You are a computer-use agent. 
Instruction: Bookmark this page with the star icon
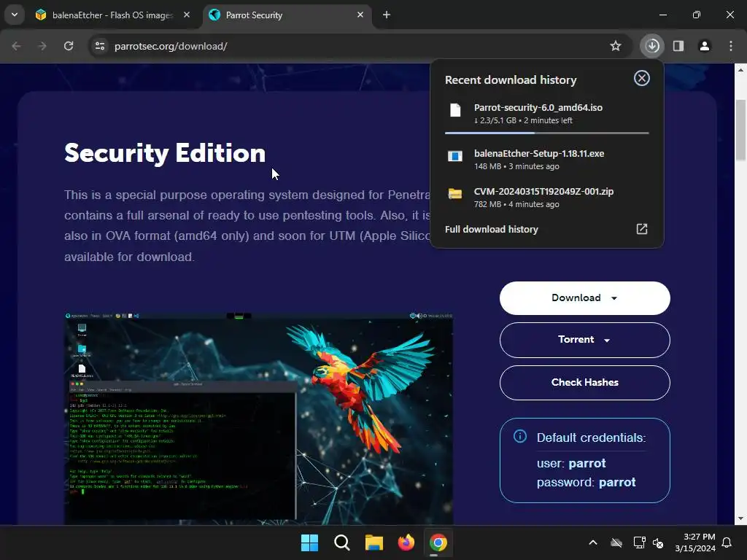616,46
